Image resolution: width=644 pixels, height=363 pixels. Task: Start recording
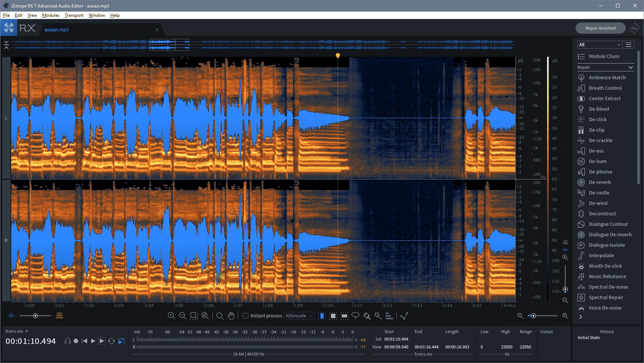tap(76, 341)
